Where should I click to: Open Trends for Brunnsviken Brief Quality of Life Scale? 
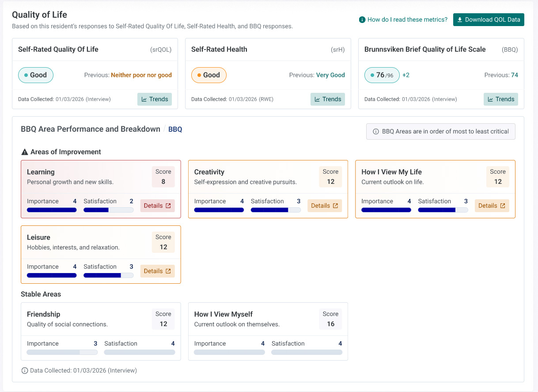tap(501, 99)
